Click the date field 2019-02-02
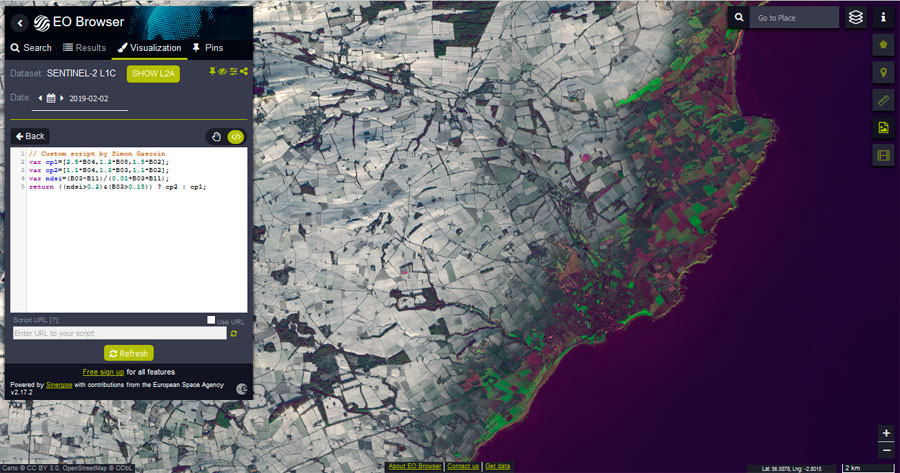900x473 pixels. pos(89,99)
